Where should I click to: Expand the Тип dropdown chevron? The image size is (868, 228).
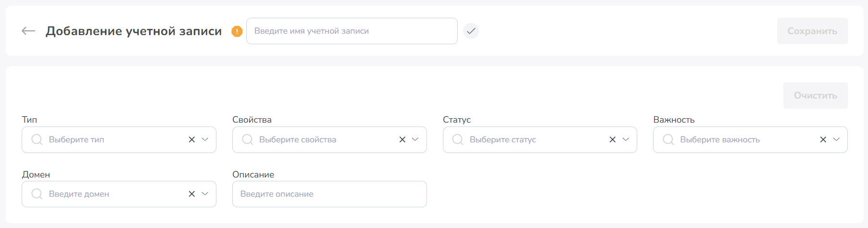(205, 139)
